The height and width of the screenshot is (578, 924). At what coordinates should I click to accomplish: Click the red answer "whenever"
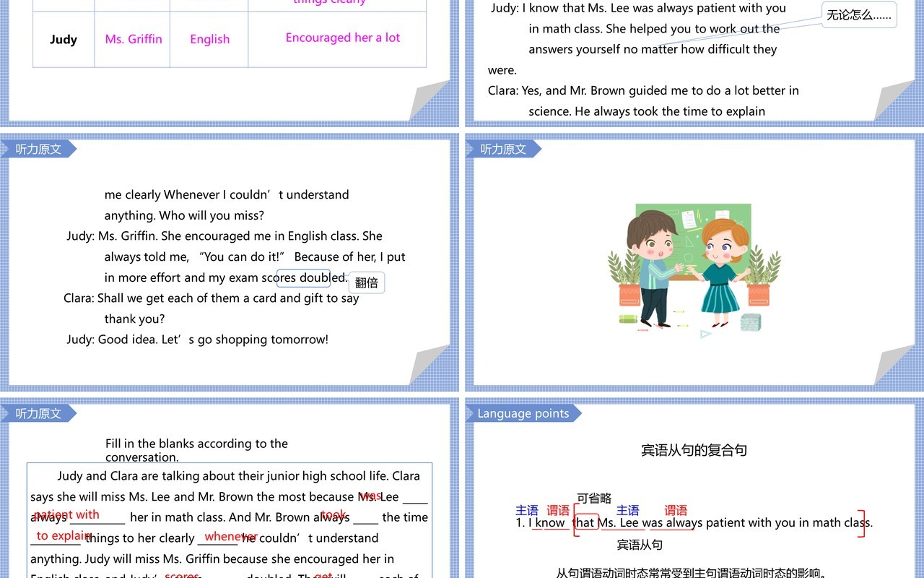[x=231, y=536]
